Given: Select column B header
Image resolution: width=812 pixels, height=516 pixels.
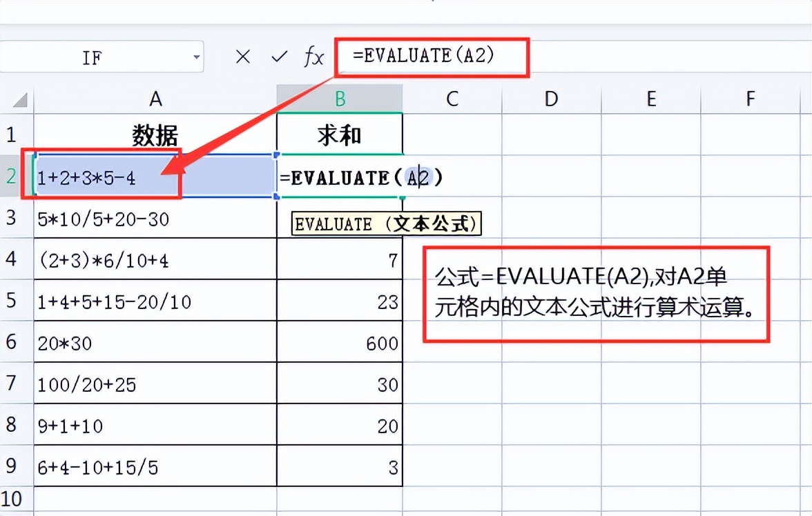Looking at the screenshot, I should tap(340, 99).
